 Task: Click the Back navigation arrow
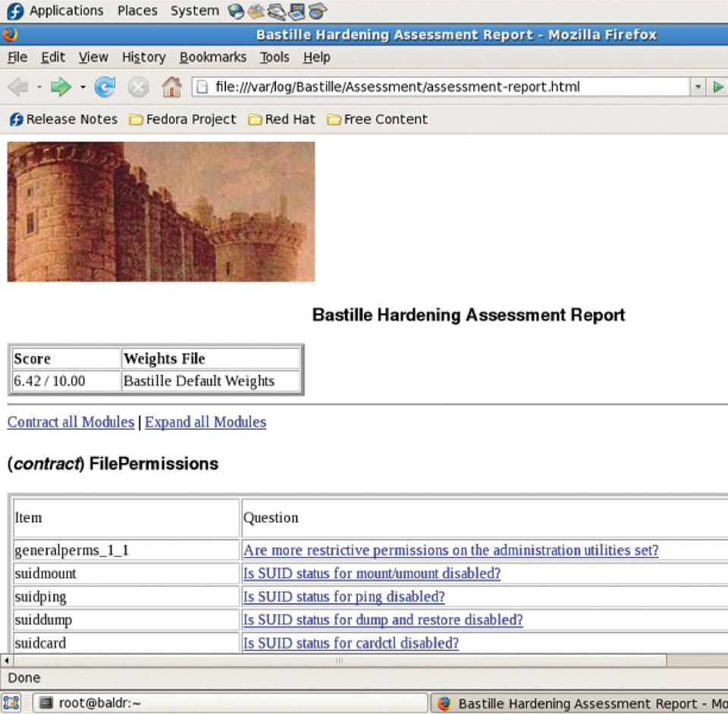tap(18, 87)
